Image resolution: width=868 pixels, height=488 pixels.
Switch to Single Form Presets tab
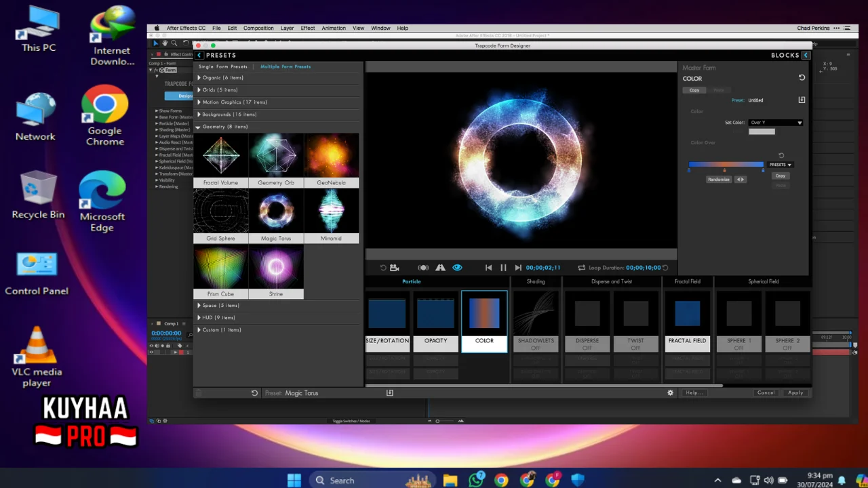point(222,66)
